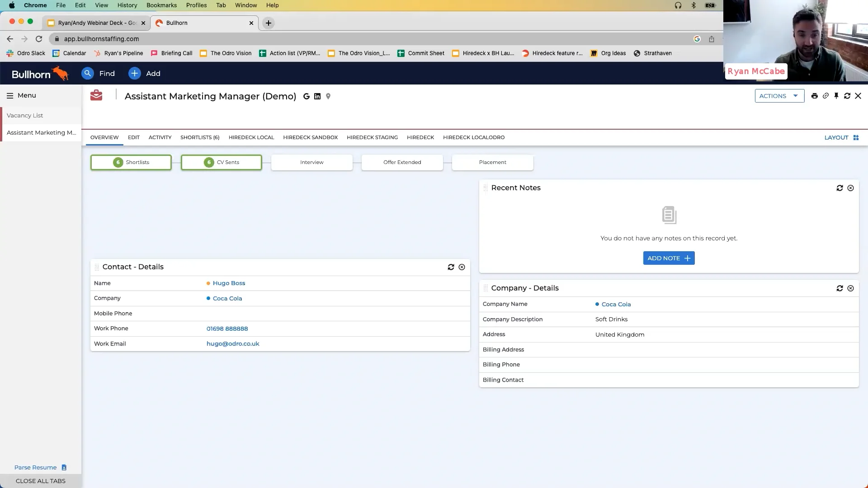Open the Layout options
This screenshot has width=868, height=488.
(x=840, y=137)
